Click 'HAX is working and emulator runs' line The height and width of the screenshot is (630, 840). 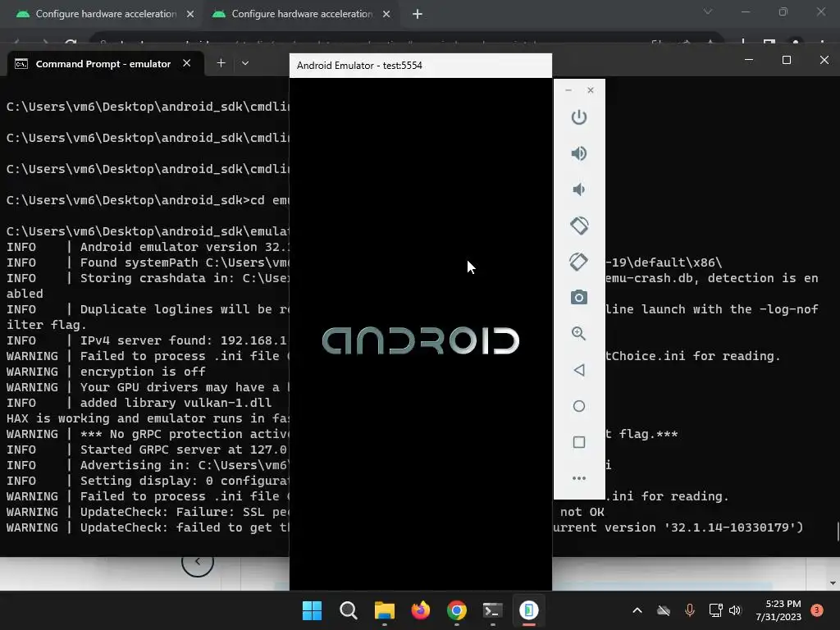(x=148, y=418)
